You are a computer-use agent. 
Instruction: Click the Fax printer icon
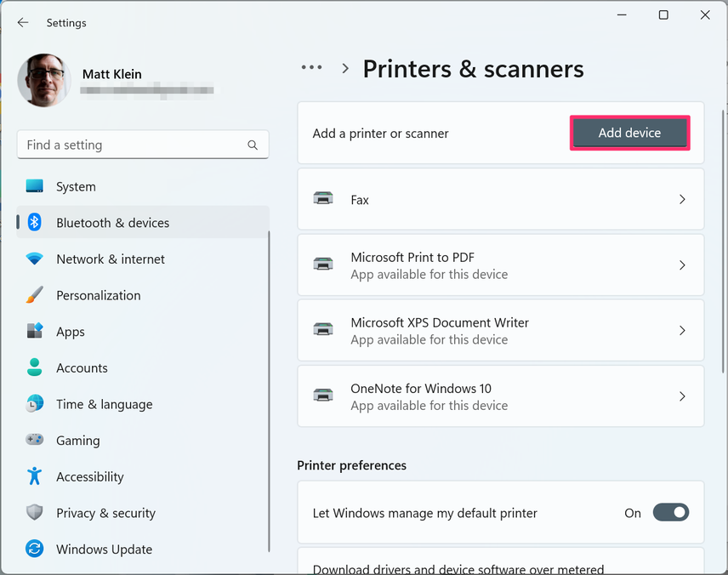pyautogui.click(x=323, y=198)
